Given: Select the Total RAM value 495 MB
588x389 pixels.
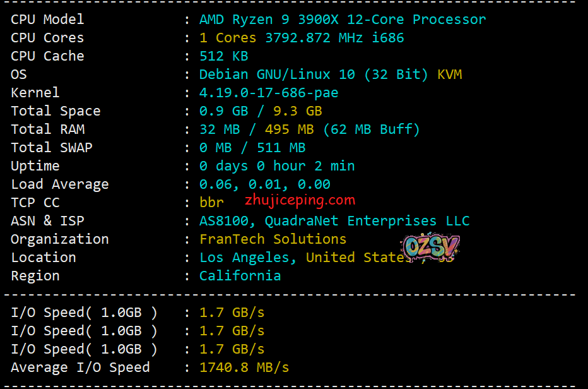Looking at the screenshot, I should coord(289,129).
